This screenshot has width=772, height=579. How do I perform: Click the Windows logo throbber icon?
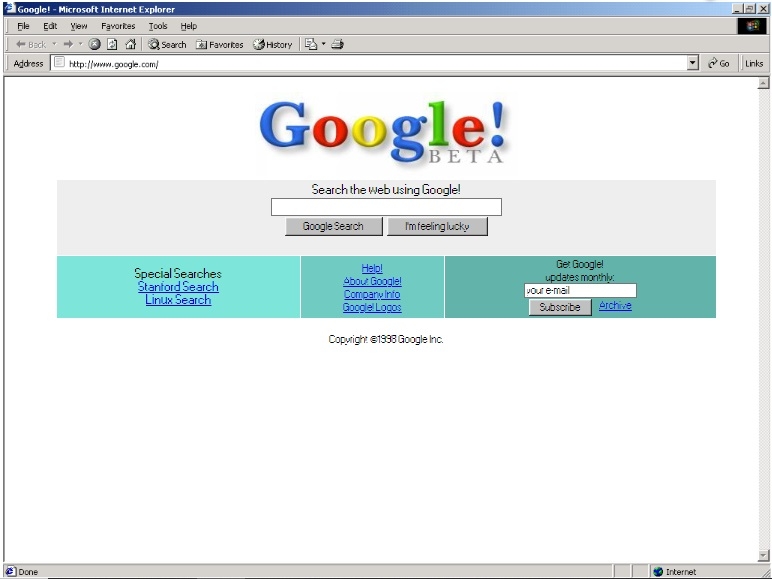coord(752,26)
